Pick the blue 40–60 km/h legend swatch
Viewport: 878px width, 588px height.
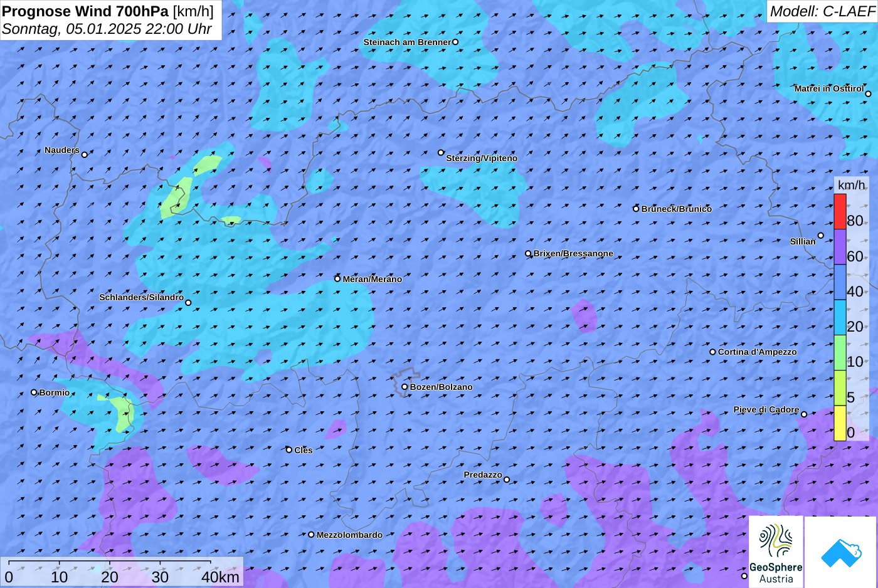coord(840,282)
